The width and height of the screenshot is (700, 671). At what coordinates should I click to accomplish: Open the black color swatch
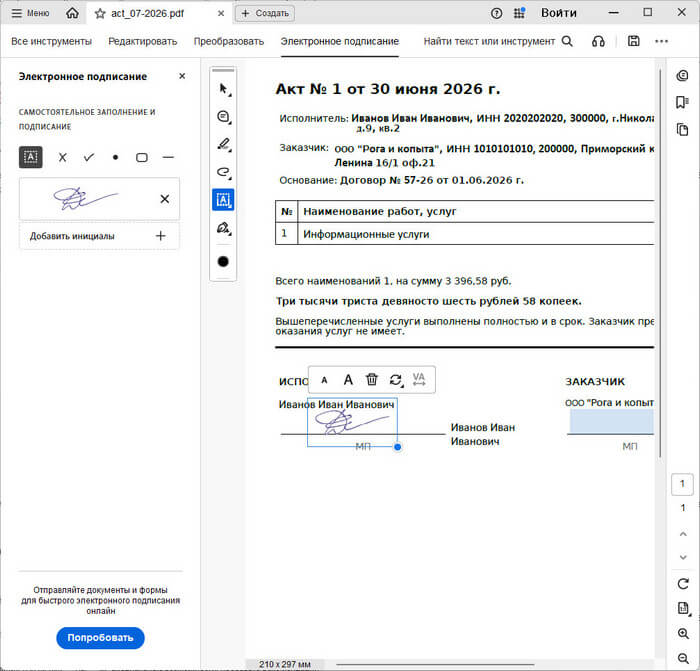223,261
